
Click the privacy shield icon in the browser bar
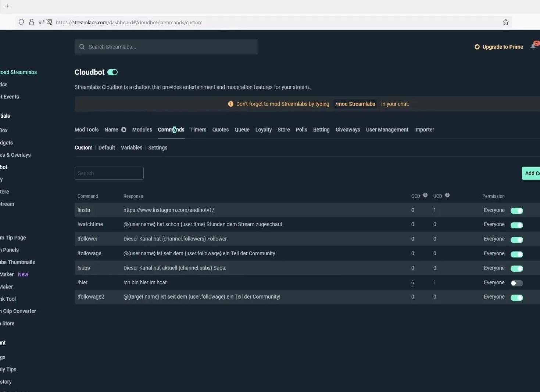click(x=21, y=22)
